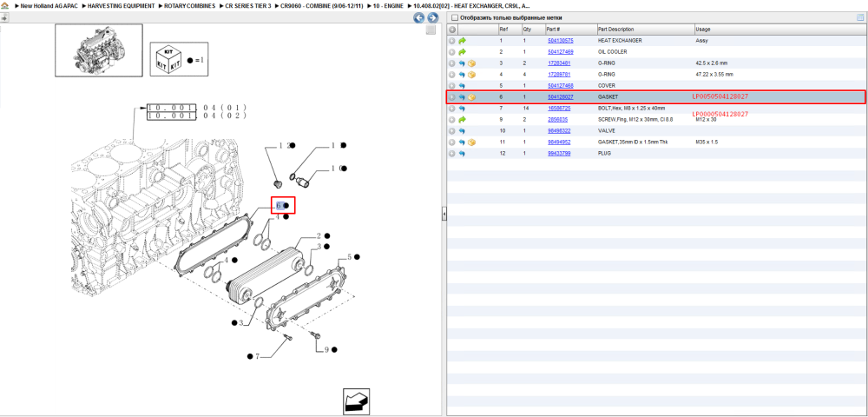The height and width of the screenshot is (417, 868).
Task: Click blue arrow in ref 11 GASKET row
Action: pyautogui.click(x=463, y=142)
